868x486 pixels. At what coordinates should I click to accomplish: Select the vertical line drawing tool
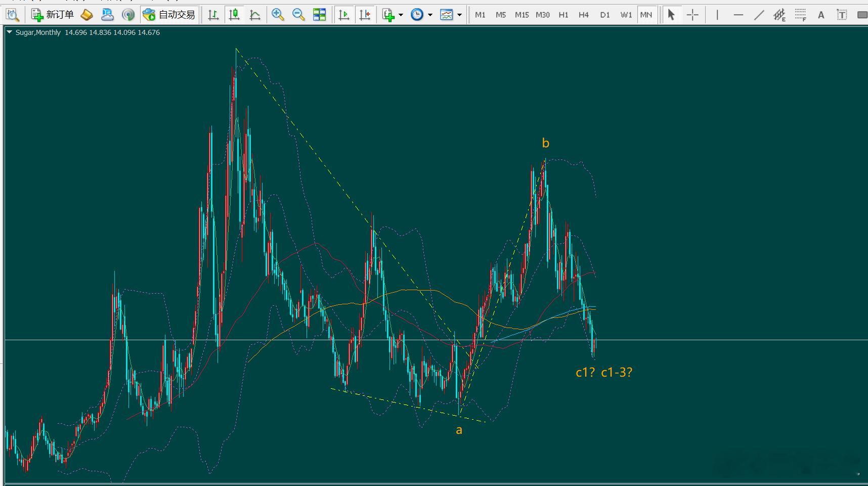point(717,15)
